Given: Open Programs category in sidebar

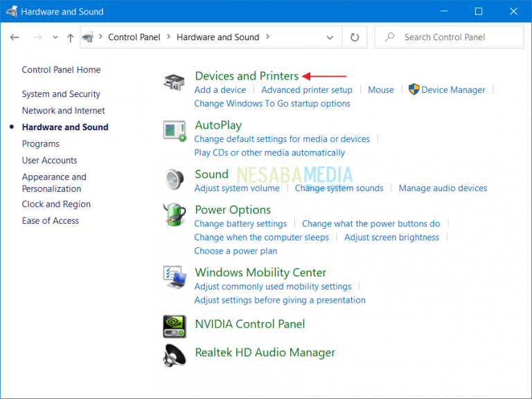Looking at the screenshot, I should pos(40,143).
